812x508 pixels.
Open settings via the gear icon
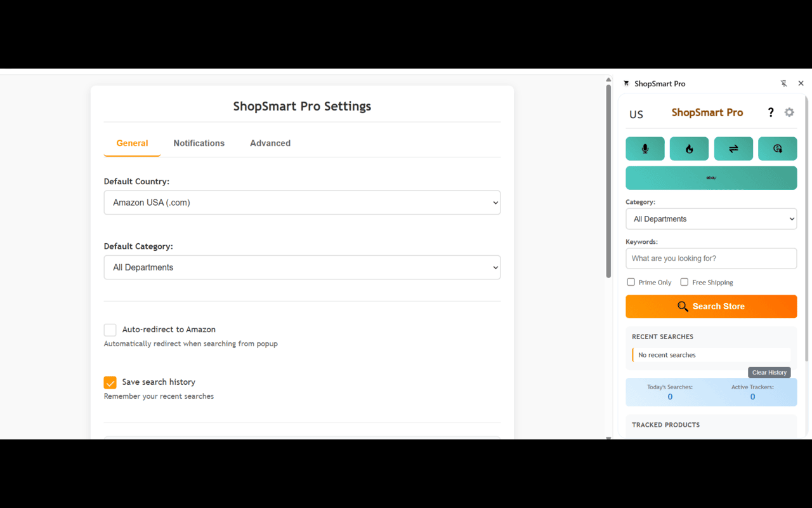(789, 112)
